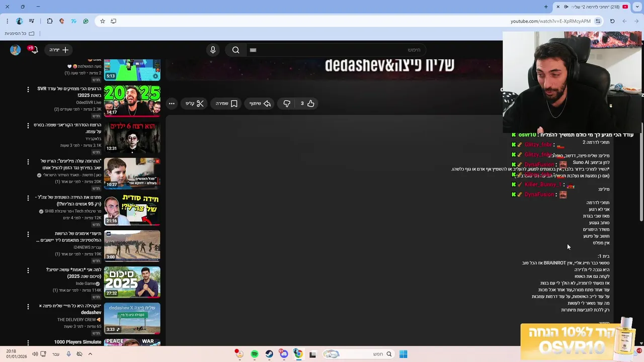Open the Grammarly extension icon
Image resolution: width=644 pixels, height=362 pixels.
86,21
